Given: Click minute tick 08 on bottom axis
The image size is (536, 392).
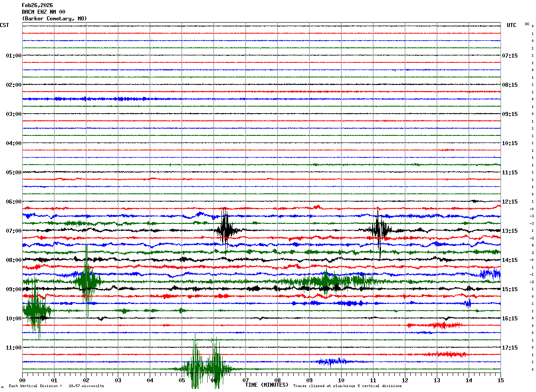Looking at the screenshot, I should click(277, 380).
